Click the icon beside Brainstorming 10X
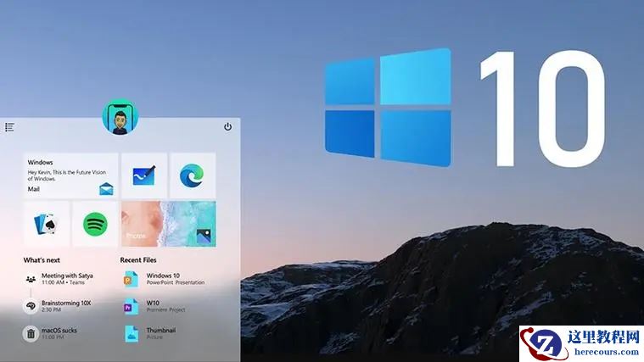Viewport: 644px width, 362px height. pyautogui.click(x=31, y=306)
